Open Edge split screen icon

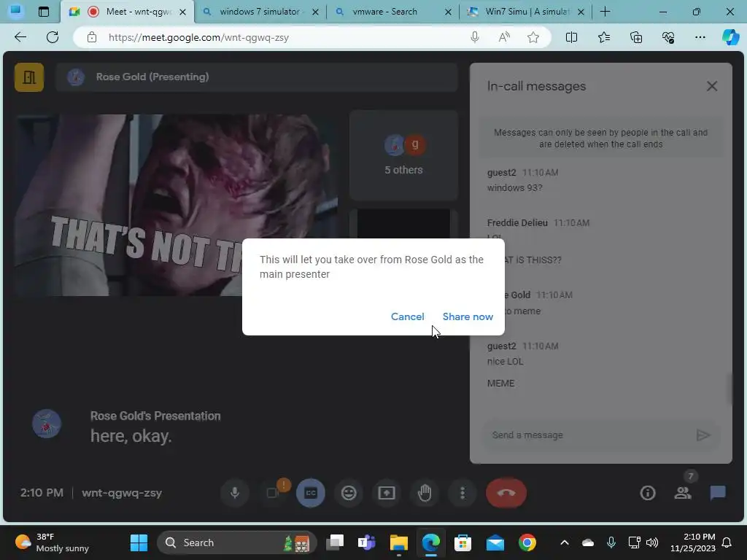(x=571, y=37)
